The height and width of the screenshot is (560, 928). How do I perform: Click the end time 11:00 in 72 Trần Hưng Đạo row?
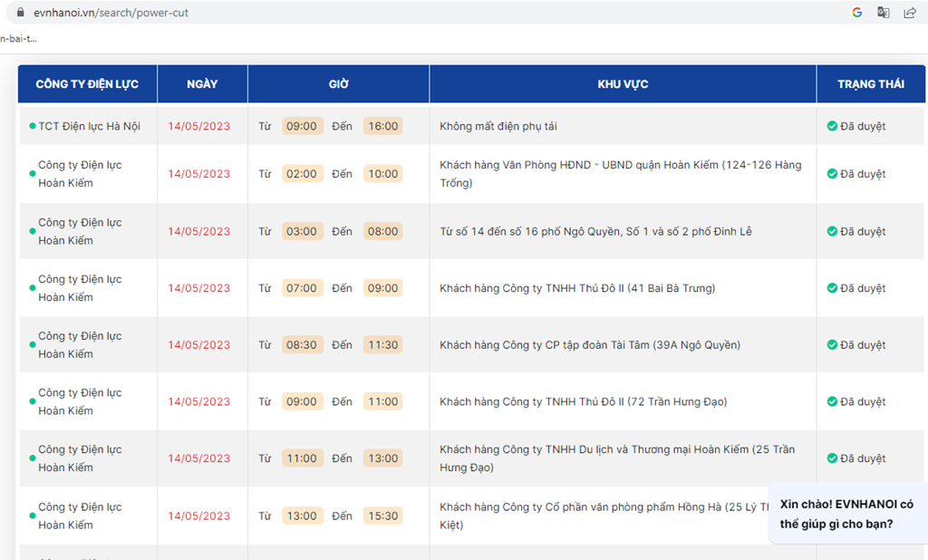(383, 402)
